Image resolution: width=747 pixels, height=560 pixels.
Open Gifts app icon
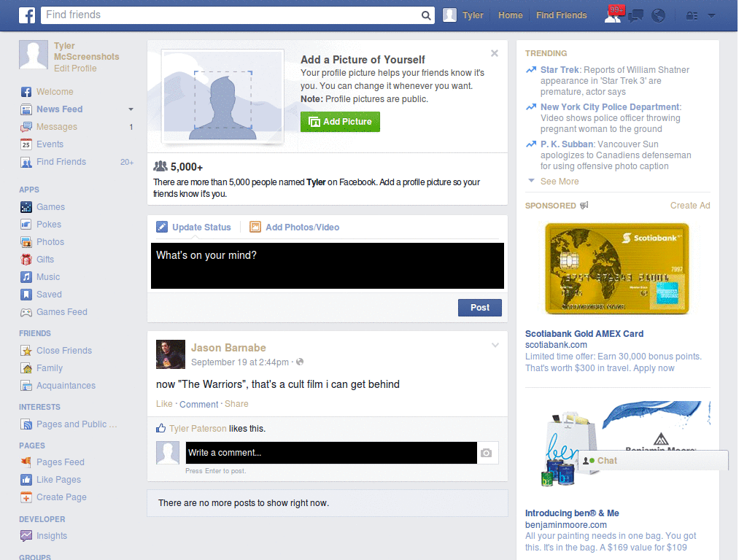pyautogui.click(x=26, y=260)
